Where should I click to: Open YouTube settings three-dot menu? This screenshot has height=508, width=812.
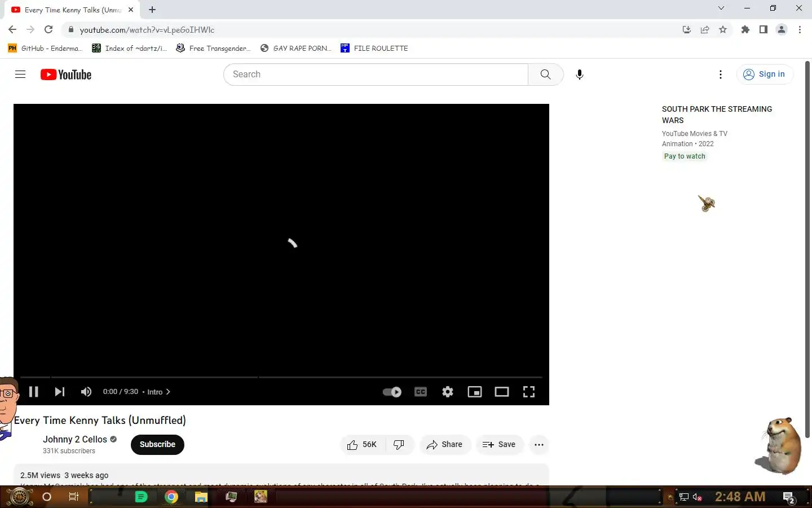(720, 75)
